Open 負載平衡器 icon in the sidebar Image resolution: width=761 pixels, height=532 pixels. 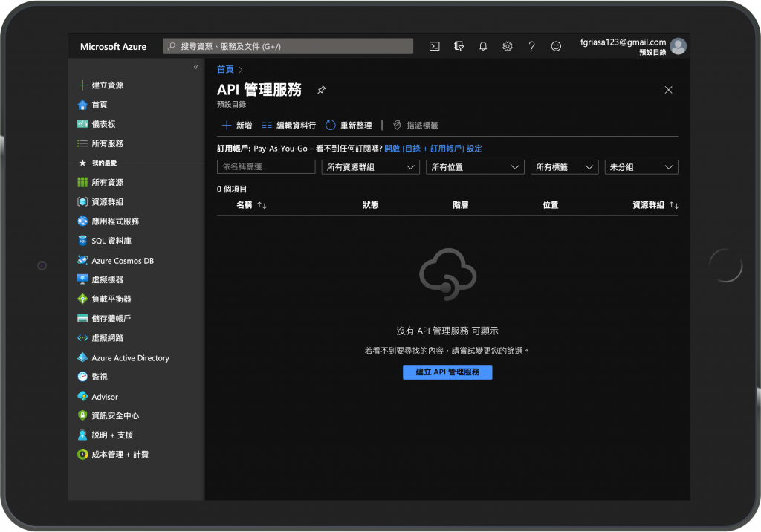82,299
